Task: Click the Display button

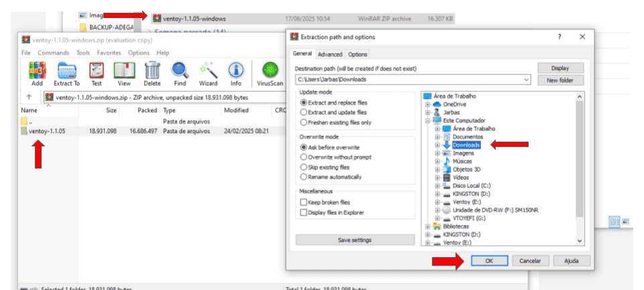Action: (x=560, y=68)
